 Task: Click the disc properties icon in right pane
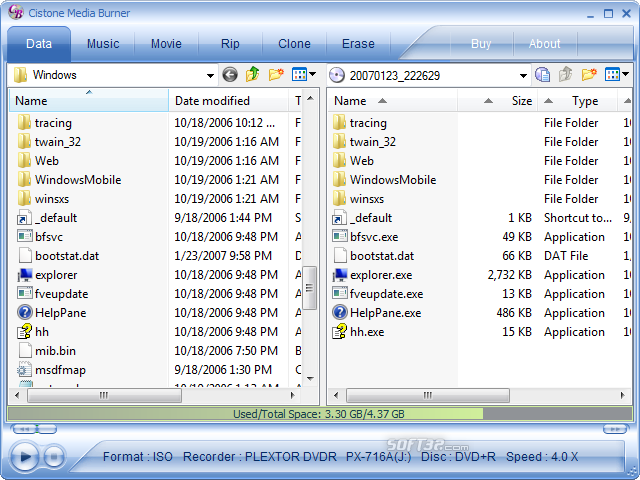coord(542,75)
